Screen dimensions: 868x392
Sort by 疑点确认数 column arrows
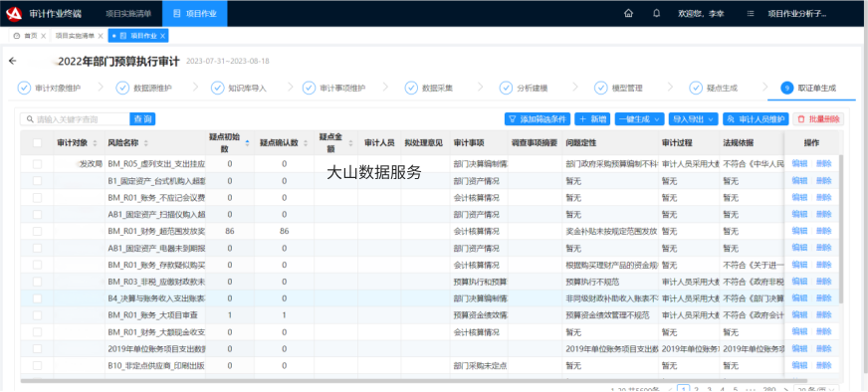tap(305, 143)
